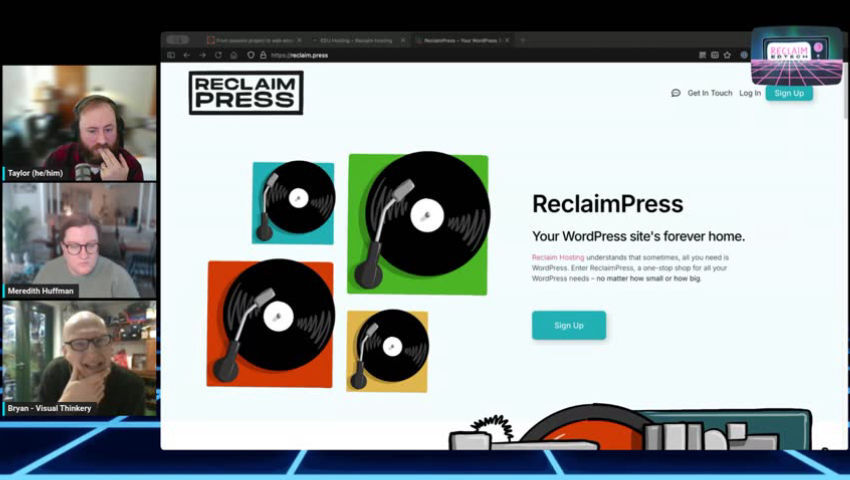Open a new browser tab with plus
The width and height of the screenshot is (850, 480).
[523, 40]
